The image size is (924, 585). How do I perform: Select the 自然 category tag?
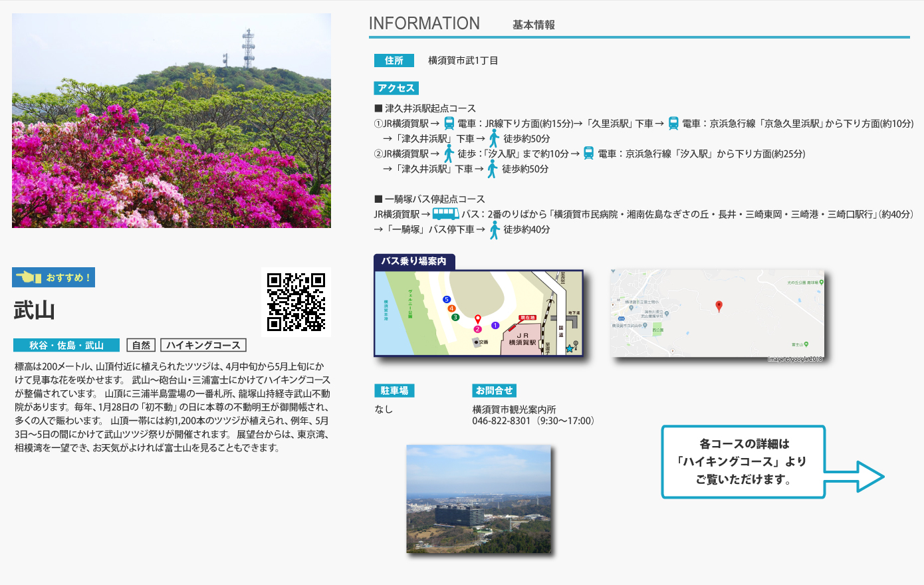click(141, 345)
